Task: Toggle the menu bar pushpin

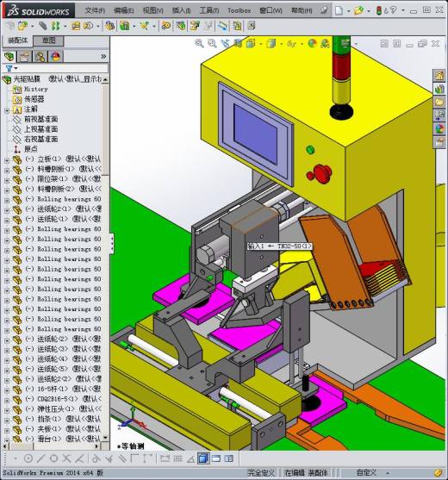Action: pyautogui.click(x=324, y=10)
